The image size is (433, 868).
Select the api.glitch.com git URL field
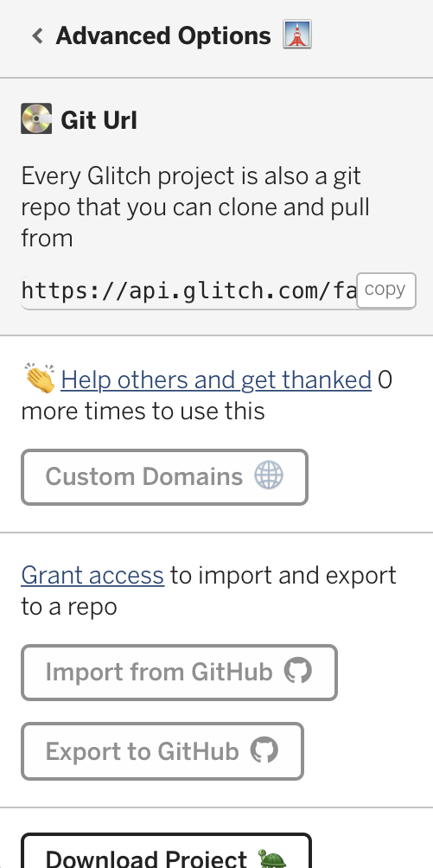188,291
